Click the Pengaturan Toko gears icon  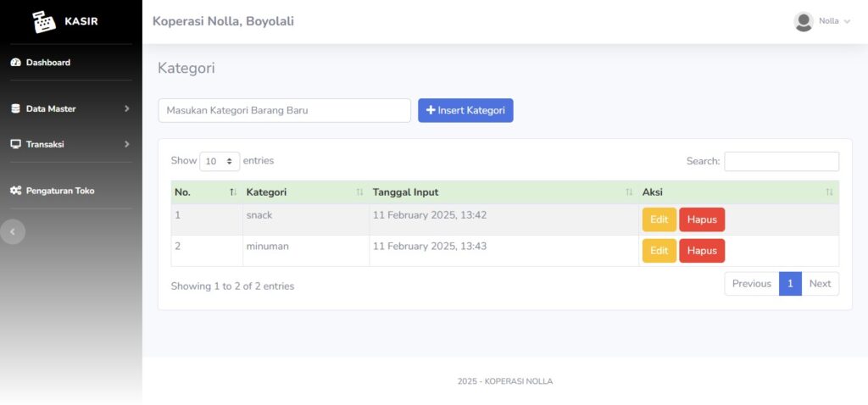click(x=15, y=191)
